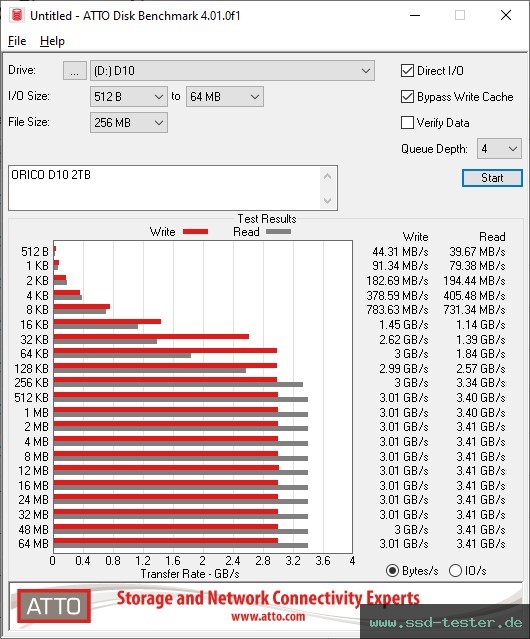The height and width of the screenshot is (639, 530).
Task: Click the 64 KB read value 1.84 GB/s
Action: 481,354
